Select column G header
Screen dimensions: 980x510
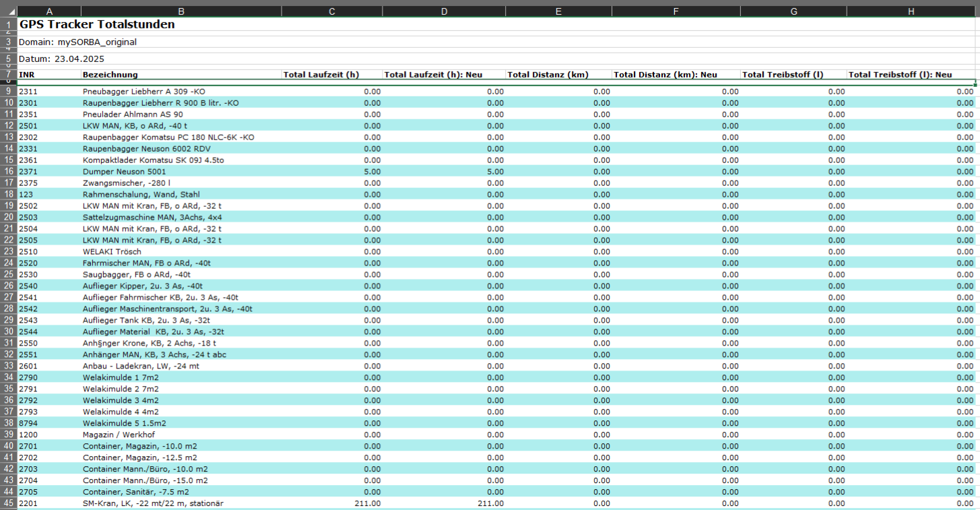(x=793, y=11)
